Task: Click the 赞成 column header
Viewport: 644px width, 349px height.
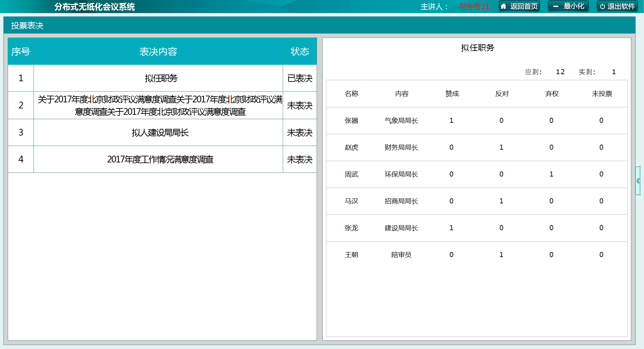Action: [452, 94]
